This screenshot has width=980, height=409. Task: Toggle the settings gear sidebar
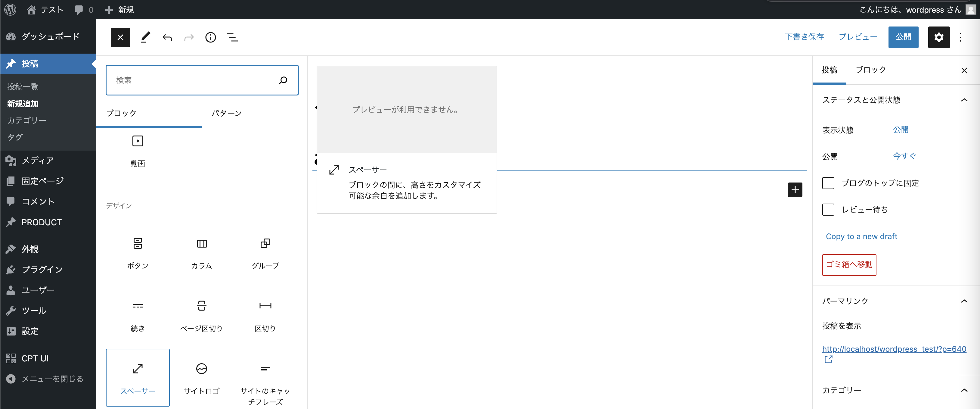pos(938,37)
